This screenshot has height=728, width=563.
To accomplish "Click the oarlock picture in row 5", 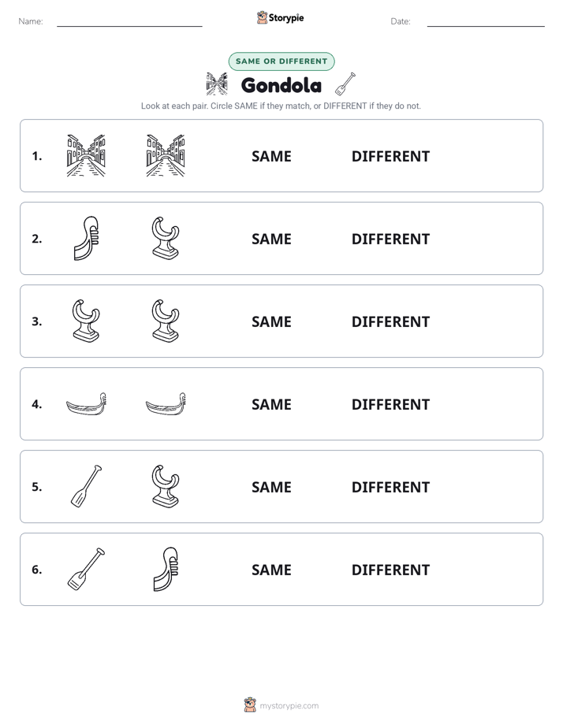I will click(166, 486).
